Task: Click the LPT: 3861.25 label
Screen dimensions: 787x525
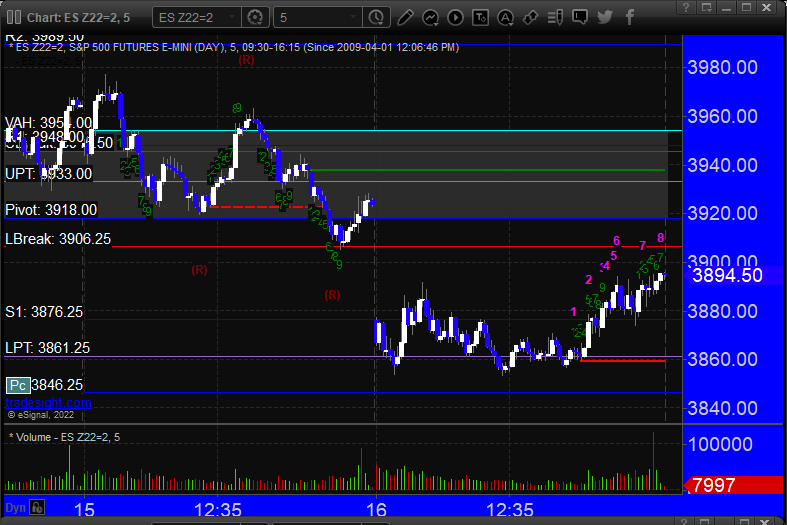Action: [47, 348]
